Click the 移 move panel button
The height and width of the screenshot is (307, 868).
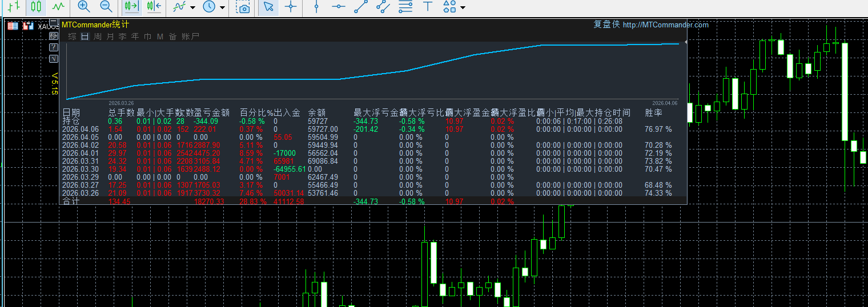pos(54,37)
